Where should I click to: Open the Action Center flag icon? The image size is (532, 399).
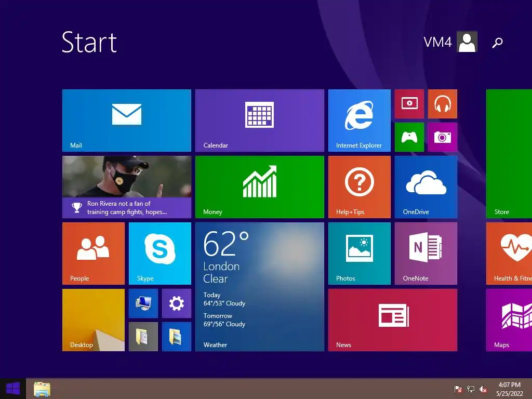[x=458, y=389]
